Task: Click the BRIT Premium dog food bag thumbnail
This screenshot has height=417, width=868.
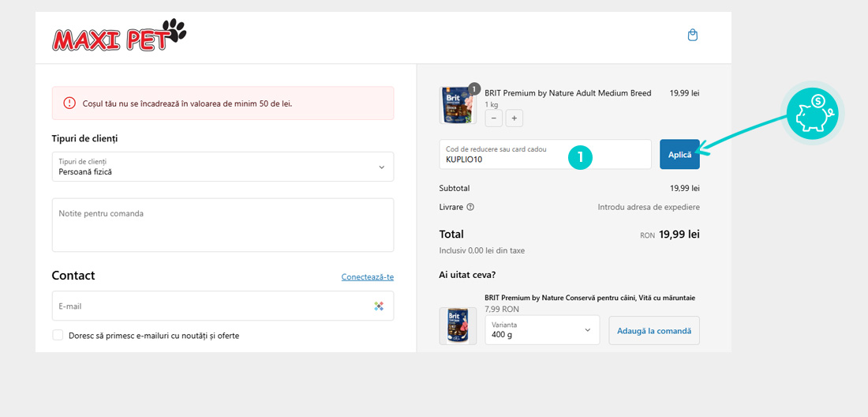Action: pos(458,106)
